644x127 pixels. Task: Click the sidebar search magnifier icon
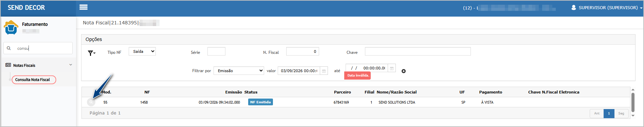[x=9, y=48]
